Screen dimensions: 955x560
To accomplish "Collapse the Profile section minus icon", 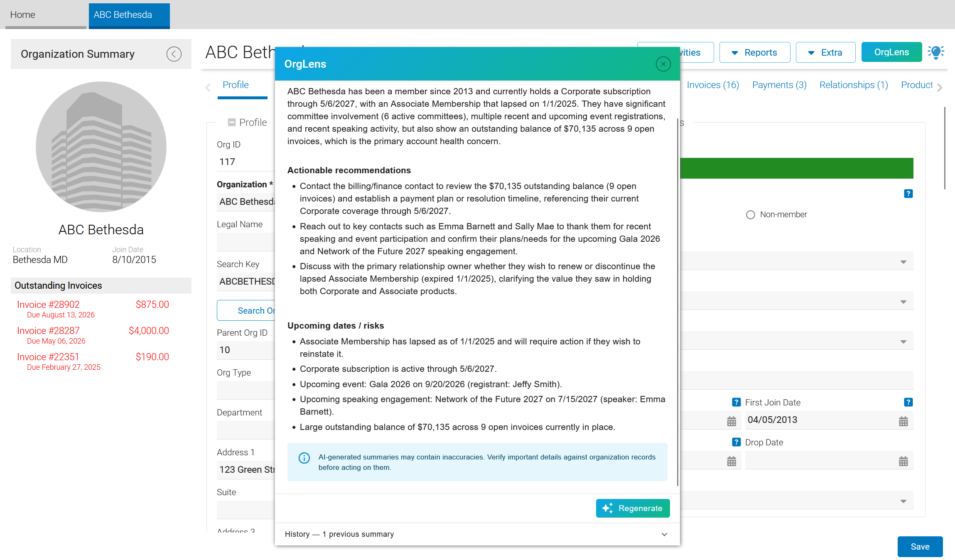I will coord(232,123).
